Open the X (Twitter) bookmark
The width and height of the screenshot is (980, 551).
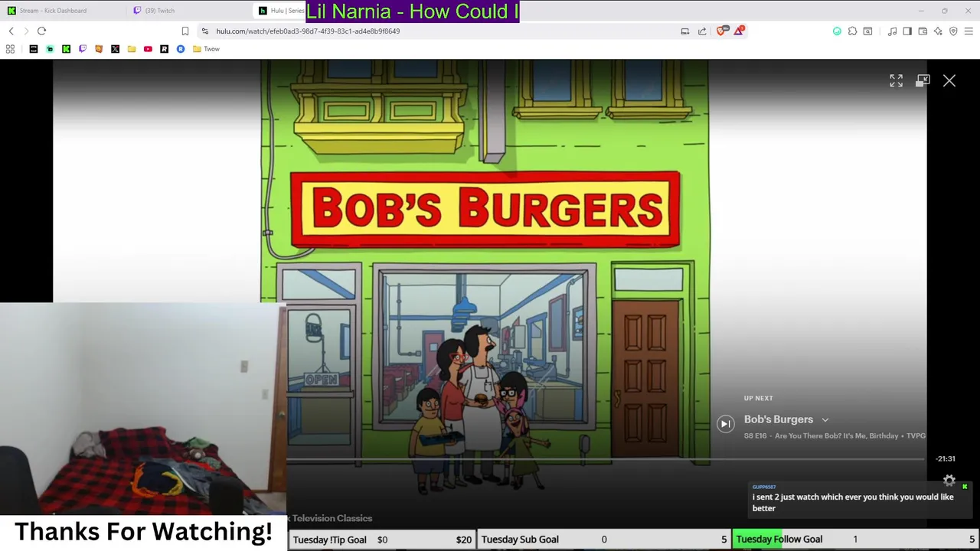[x=115, y=49]
